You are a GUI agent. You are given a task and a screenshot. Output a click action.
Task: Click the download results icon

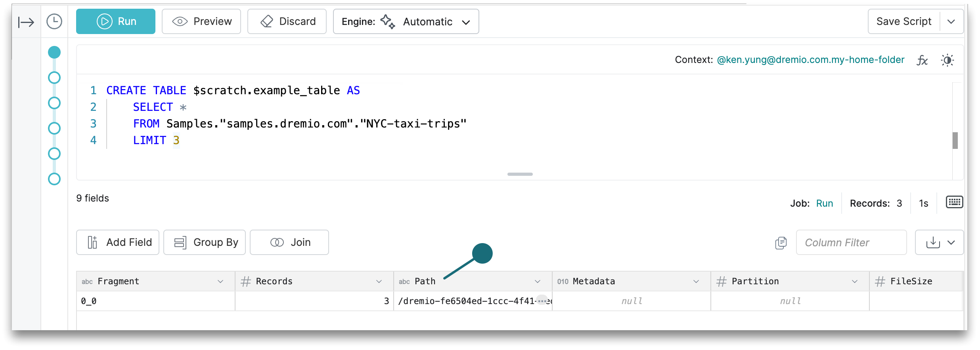coord(933,242)
